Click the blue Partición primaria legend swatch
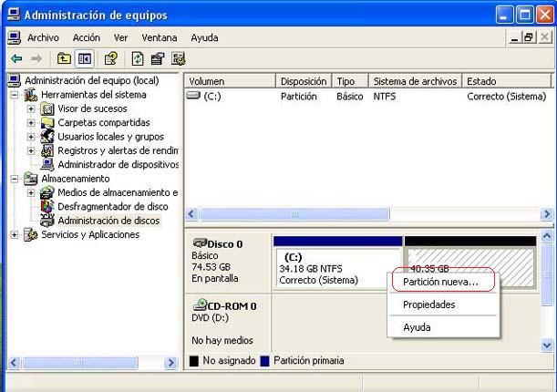This screenshot has height=392, width=557. tap(264, 361)
